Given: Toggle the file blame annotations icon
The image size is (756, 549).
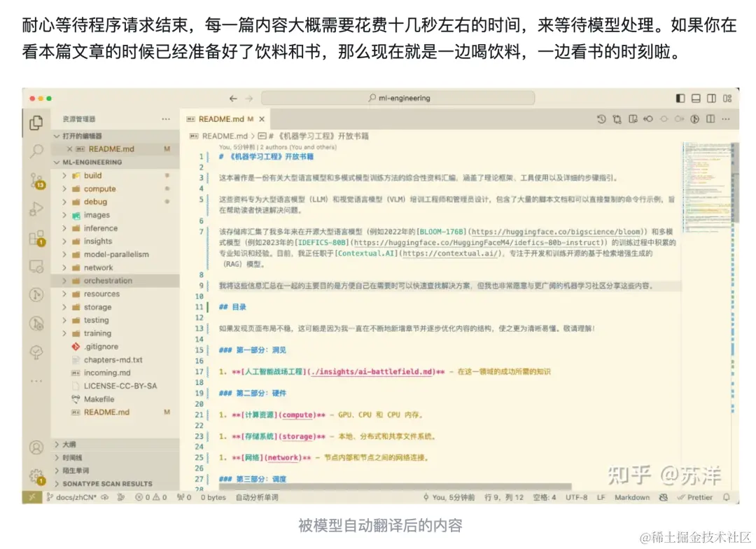Looking at the screenshot, I should [695, 118].
